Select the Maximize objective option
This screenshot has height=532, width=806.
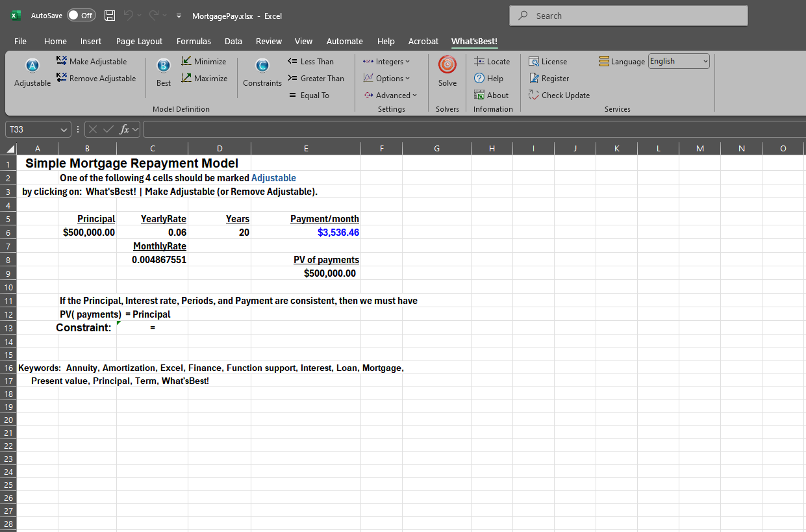[x=205, y=79]
